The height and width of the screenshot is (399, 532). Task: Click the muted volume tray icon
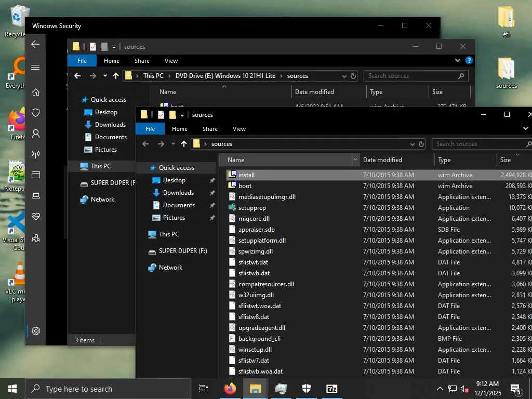[465, 389]
